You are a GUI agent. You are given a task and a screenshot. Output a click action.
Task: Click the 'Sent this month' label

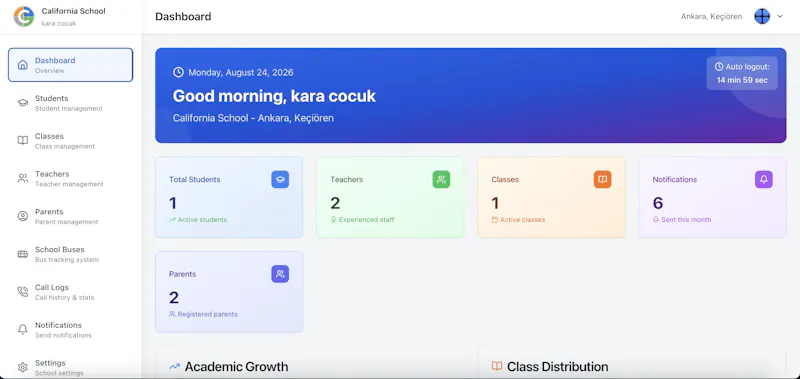(686, 220)
